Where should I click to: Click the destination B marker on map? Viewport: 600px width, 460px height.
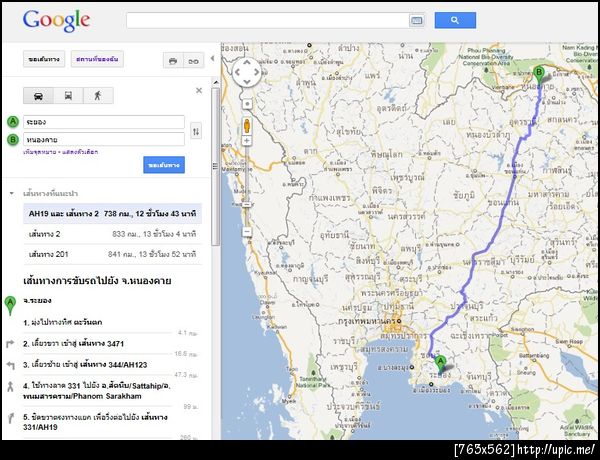point(539,75)
